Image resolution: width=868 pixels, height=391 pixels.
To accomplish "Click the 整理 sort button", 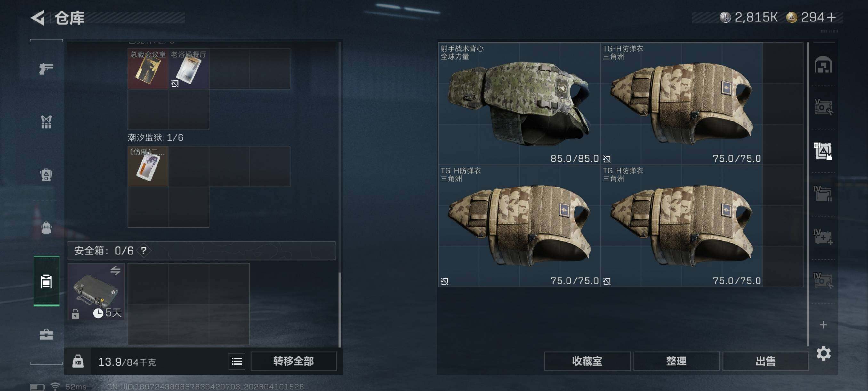I will pyautogui.click(x=676, y=361).
